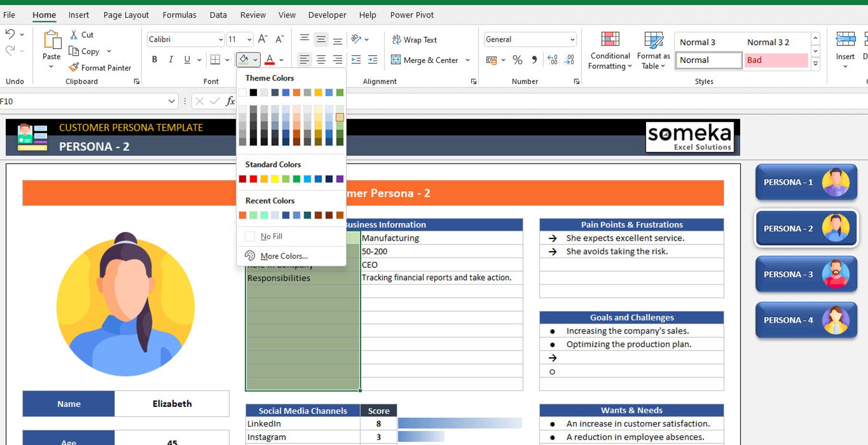Image resolution: width=868 pixels, height=445 pixels.
Task: Open the font size dropdown
Action: point(249,39)
